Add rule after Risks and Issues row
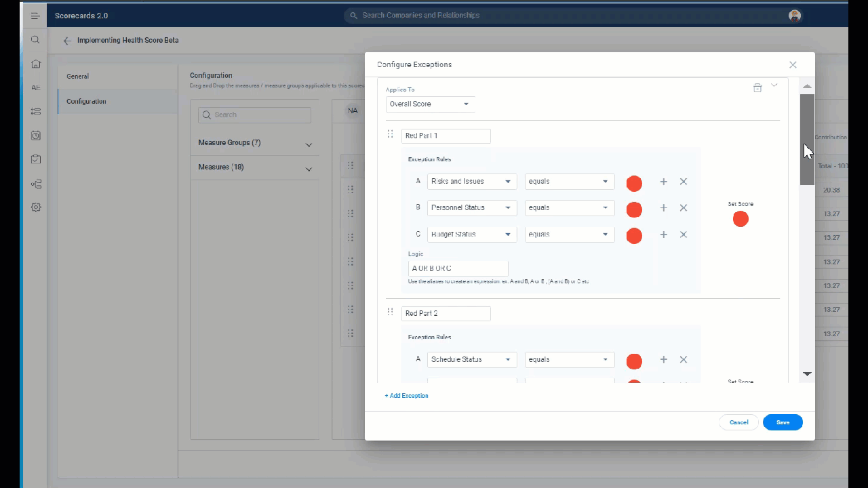 664,182
